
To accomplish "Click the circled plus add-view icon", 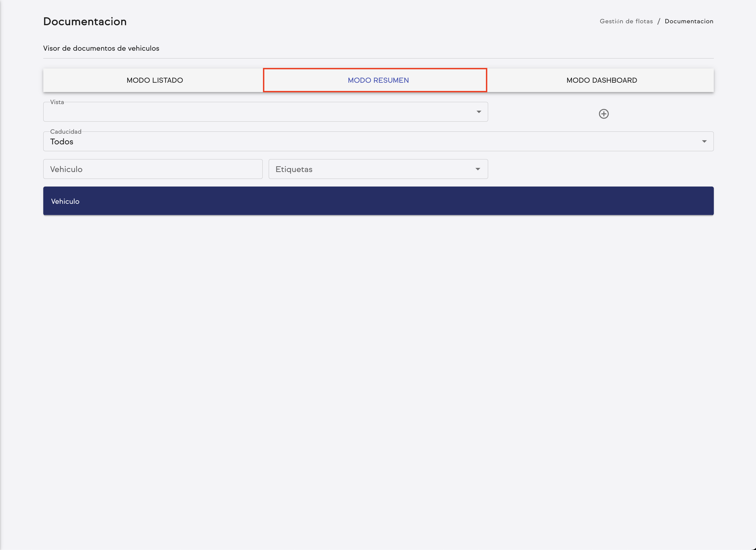I will pyautogui.click(x=604, y=114).
